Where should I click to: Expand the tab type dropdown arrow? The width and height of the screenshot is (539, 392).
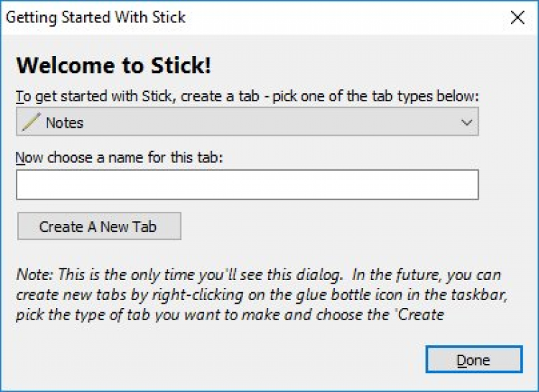(466, 123)
